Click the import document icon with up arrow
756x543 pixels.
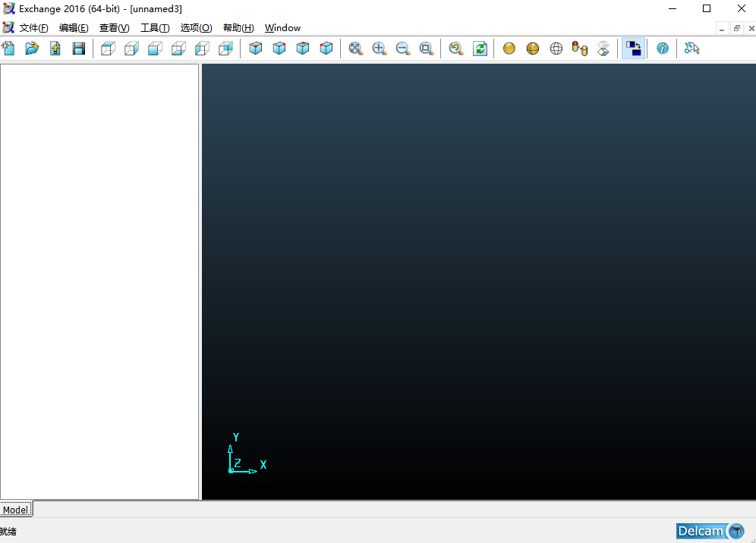point(55,49)
